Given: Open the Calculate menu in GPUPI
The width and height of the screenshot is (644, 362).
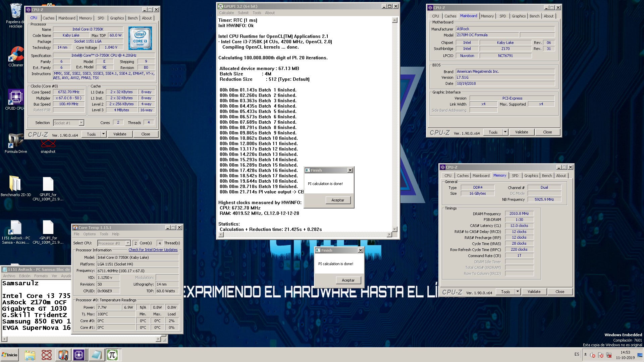Looking at the screenshot, I should pyautogui.click(x=226, y=13).
